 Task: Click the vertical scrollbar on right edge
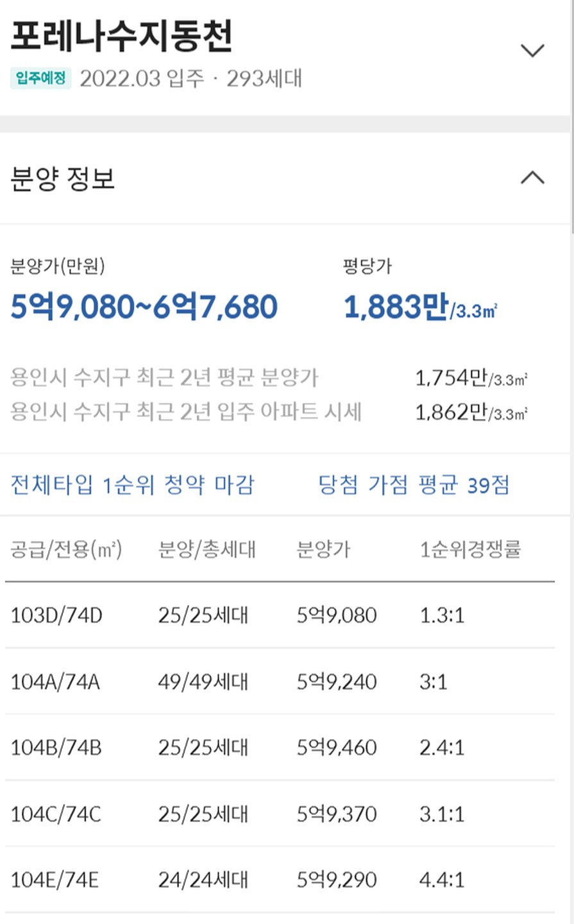coord(571,116)
